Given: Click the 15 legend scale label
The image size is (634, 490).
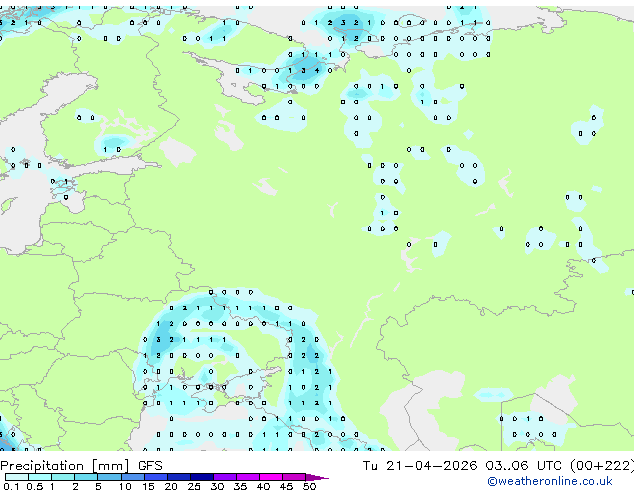Looking at the screenshot, I should pos(148,486).
